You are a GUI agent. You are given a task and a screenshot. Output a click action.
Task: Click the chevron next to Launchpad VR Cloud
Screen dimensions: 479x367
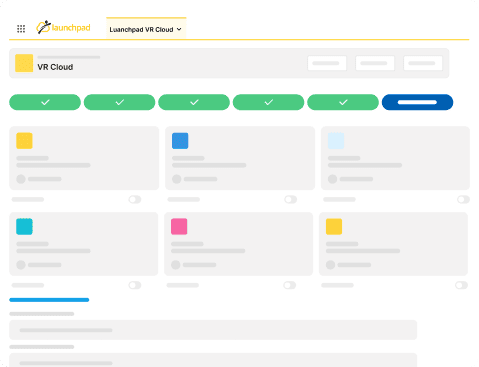pyautogui.click(x=179, y=29)
